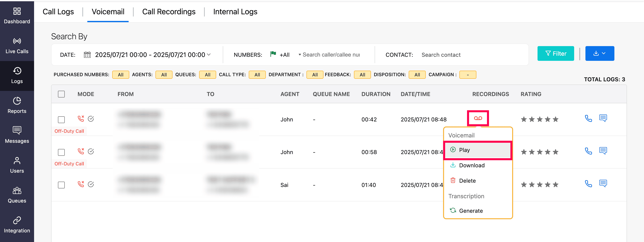Open the Queues sidebar icon
The width and height of the screenshot is (644, 242).
click(17, 190)
